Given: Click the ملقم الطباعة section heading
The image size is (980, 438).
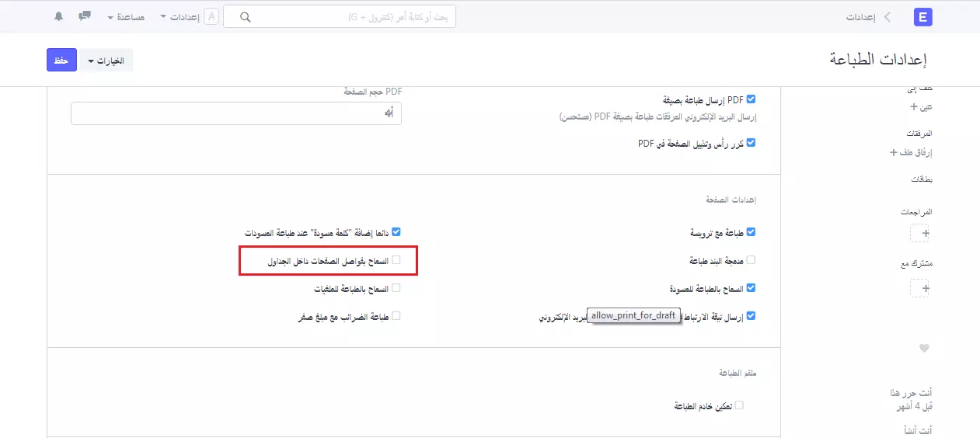Looking at the screenshot, I should [738, 373].
